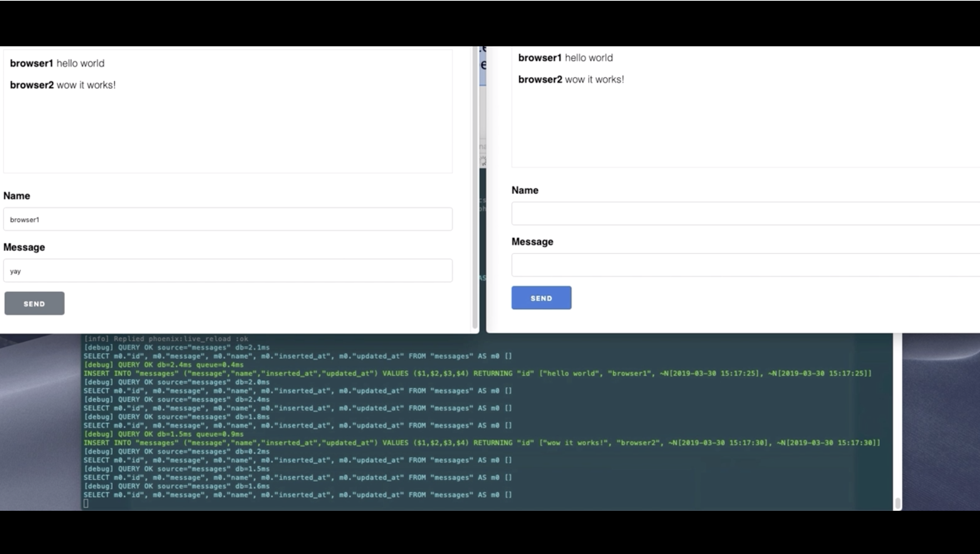
Task: Click Name label in left browser
Action: point(17,196)
